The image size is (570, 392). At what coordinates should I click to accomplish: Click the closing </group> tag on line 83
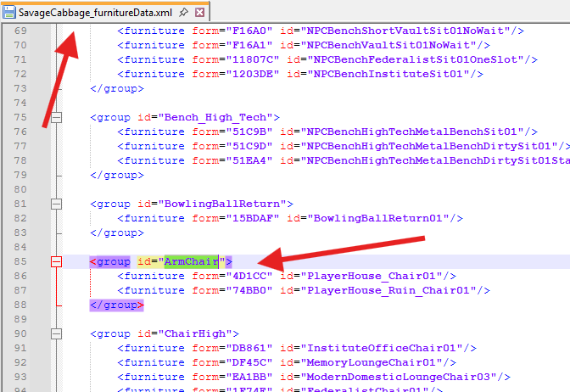coord(117,232)
